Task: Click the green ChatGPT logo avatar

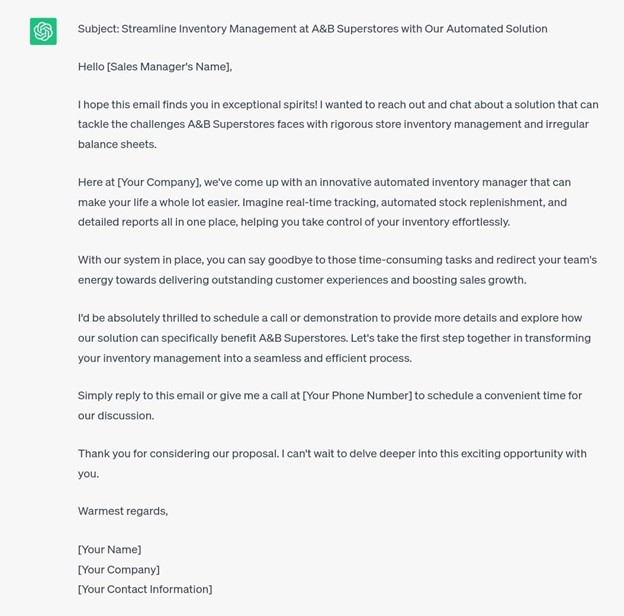Action: (x=43, y=31)
